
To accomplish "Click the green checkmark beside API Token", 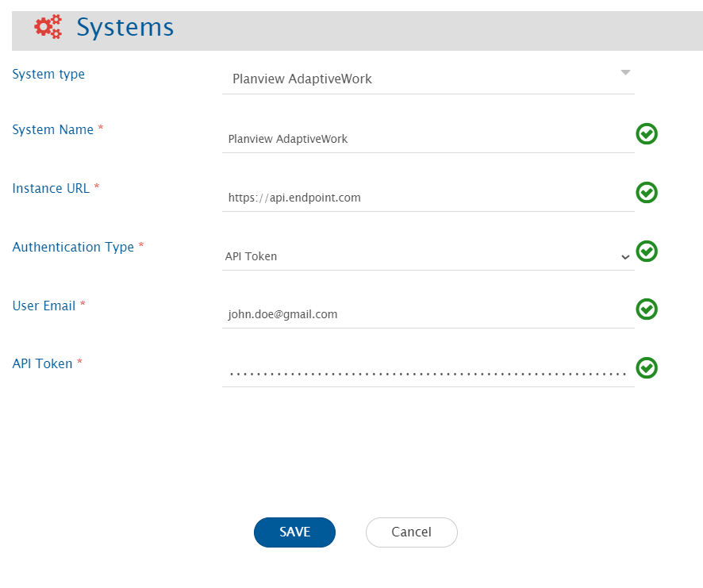I will (647, 368).
